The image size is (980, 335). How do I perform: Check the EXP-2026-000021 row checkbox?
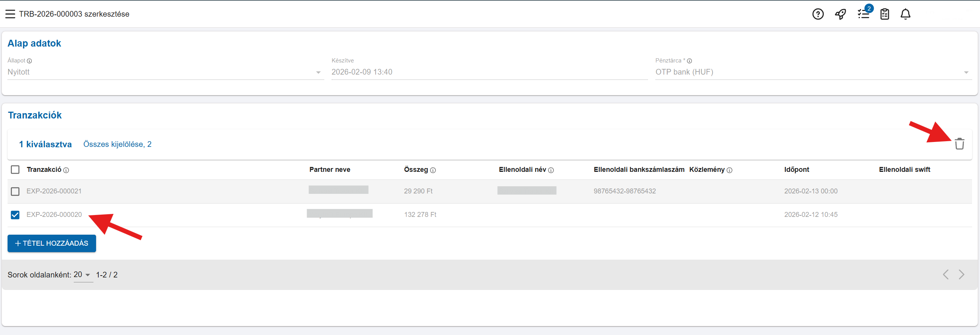coord(15,191)
